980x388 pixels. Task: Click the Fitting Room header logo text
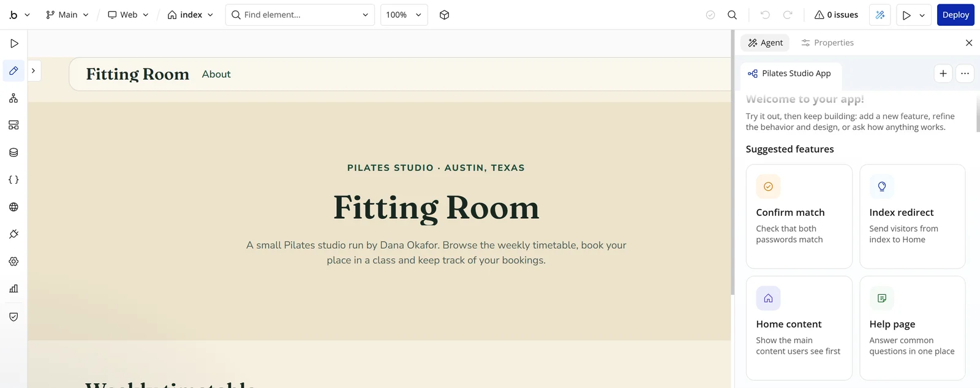click(138, 74)
